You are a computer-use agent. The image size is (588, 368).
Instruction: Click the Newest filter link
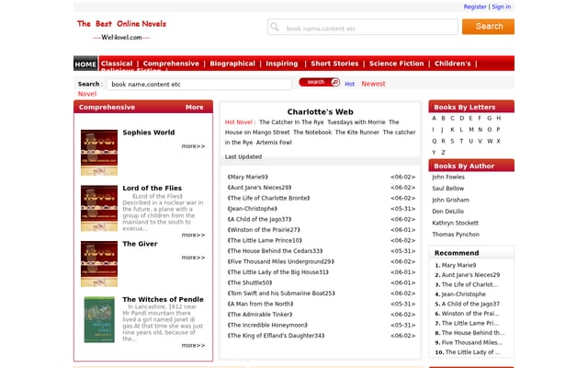(373, 84)
